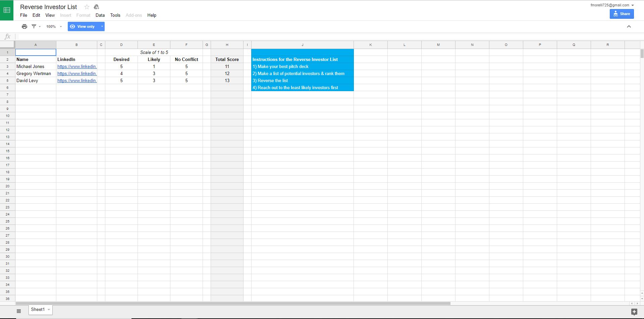Screen dimensions: 644x319
Task: Select 'Reach out to the least likely investors first' cell
Action: (303, 87)
